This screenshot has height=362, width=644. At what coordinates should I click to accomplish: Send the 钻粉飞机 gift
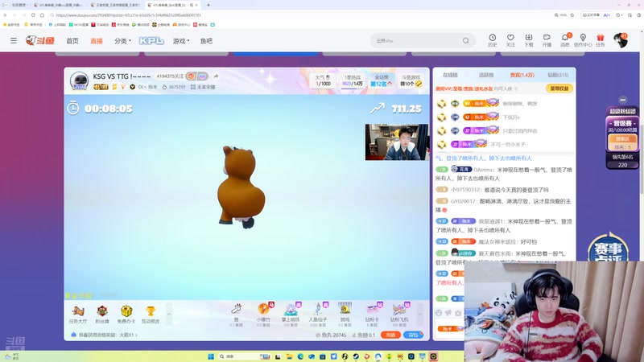coord(399,315)
